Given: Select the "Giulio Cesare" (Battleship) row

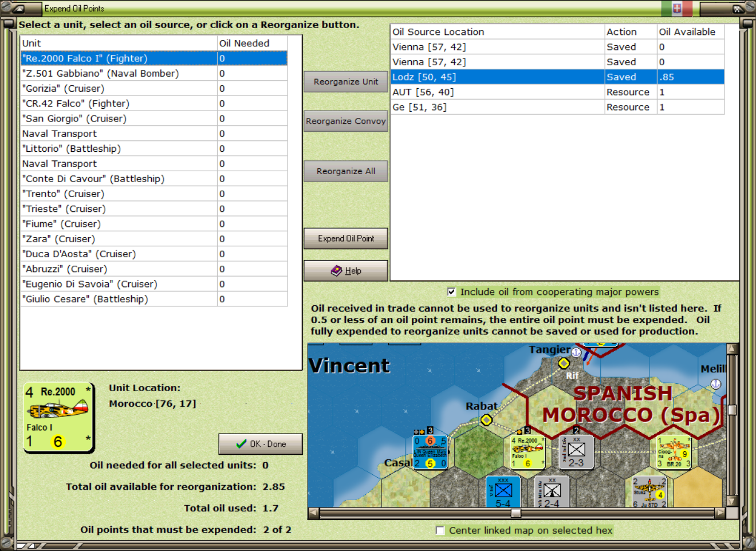Looking at the screenshot, I should (153, 299).
